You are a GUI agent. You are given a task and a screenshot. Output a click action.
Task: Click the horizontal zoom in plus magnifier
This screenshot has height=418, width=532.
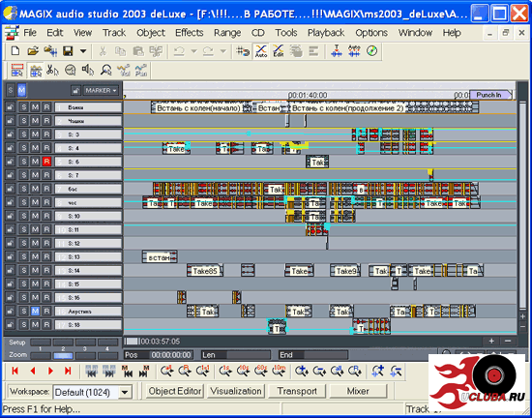coord(301,372)
